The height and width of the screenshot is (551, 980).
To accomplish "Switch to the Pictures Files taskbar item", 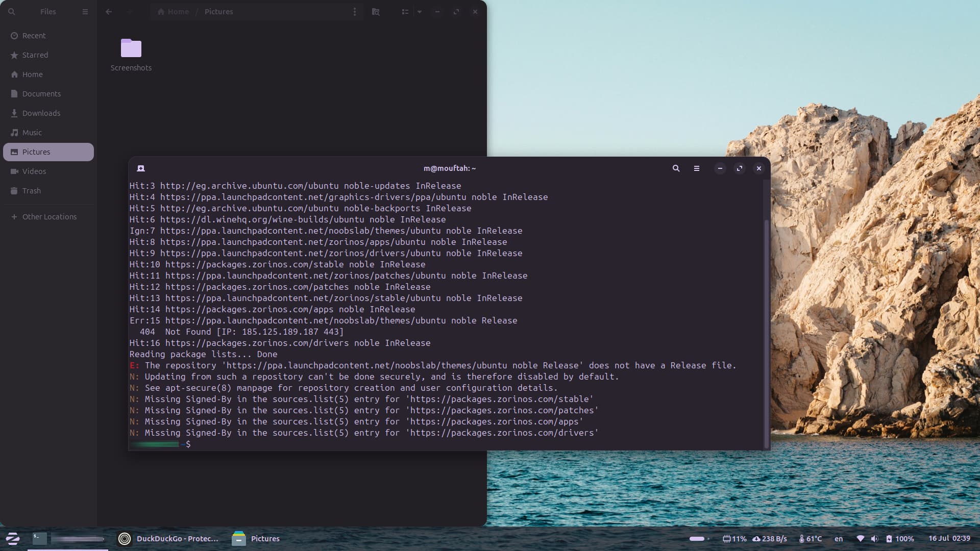I will [x=256, y=539].
